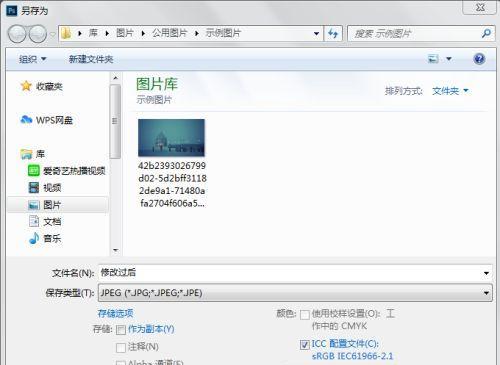Select 视频 library in navigation pane

52,188
